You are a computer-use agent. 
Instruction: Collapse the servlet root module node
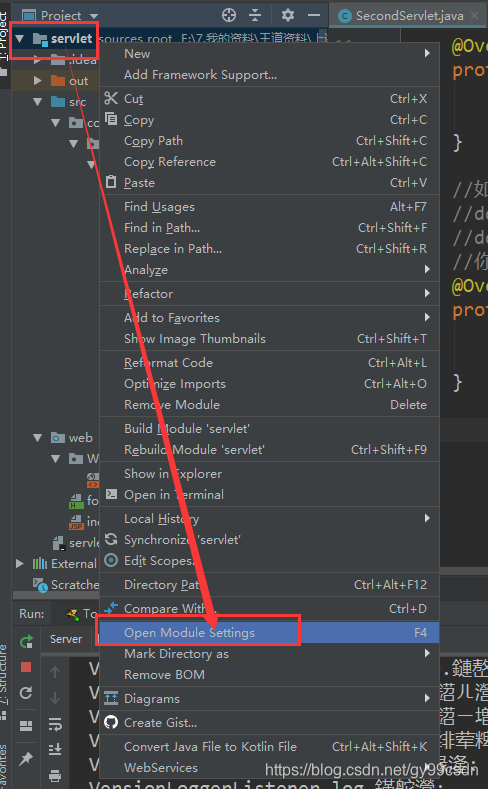[x=20, y=38]
